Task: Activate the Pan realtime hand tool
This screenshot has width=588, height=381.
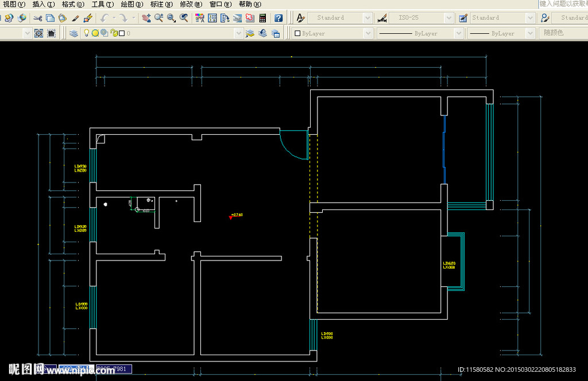Action: point(146,18)
